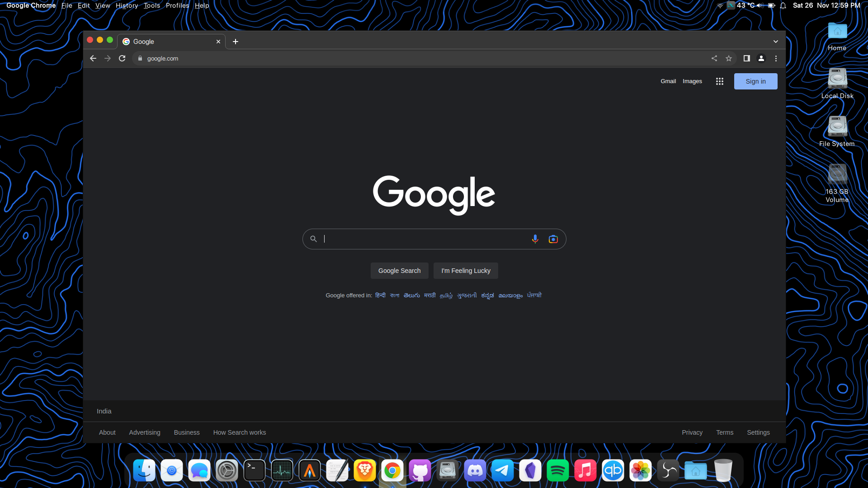Viewport: 868px width, 488px height.
Task: Expand the tab search chevron
Action: (776, 42)
